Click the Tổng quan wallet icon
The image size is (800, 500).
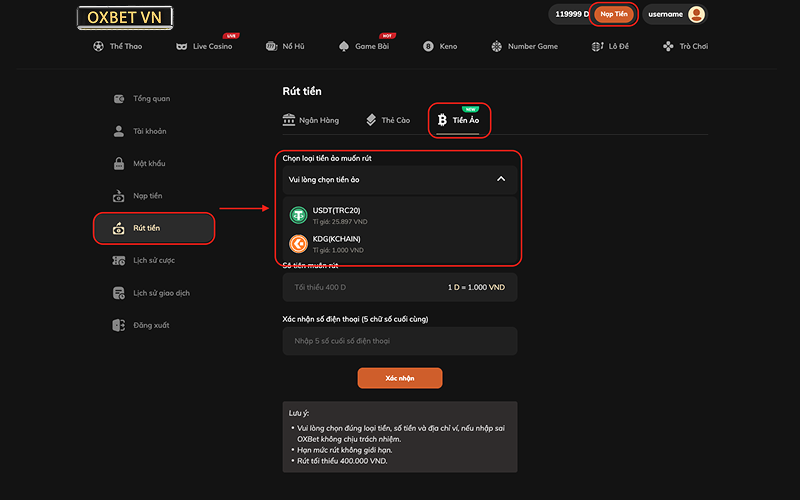point(119,99)
